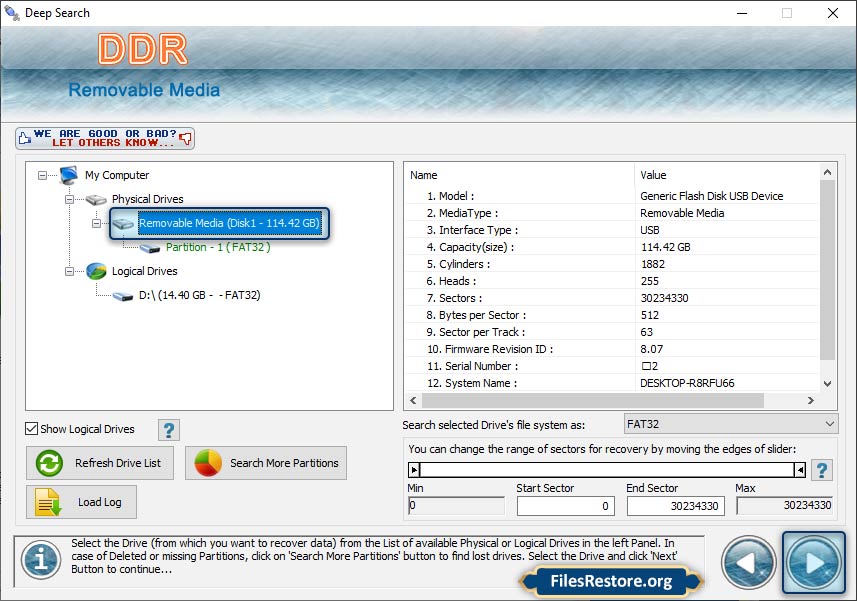Visit the FilesRestore.org link
The height and width of the screenshot is (601, 857).
tap(611, 581)
